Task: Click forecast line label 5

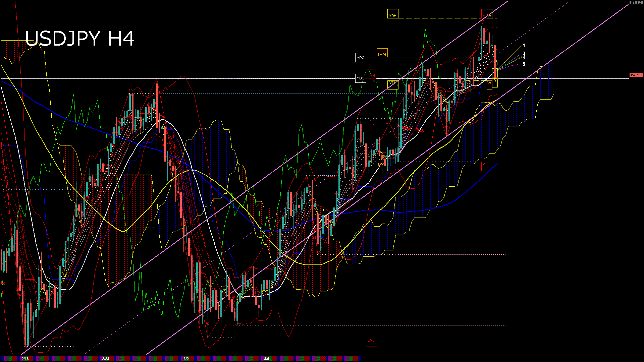Action: pos(524,64)
